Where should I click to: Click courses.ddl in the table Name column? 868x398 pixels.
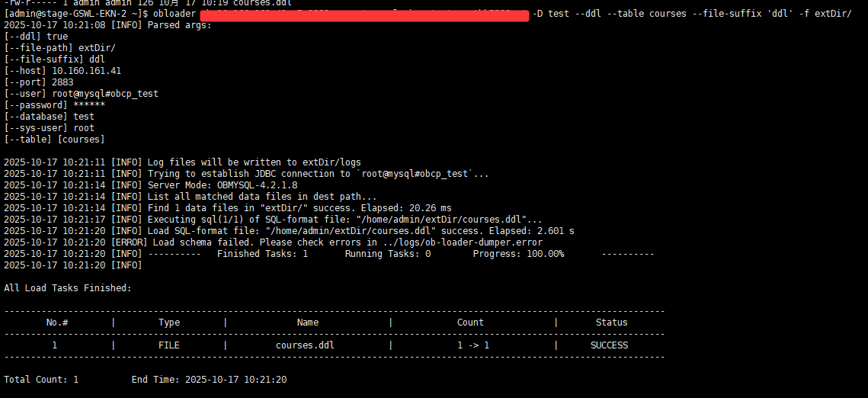click(x=305, y=345)
